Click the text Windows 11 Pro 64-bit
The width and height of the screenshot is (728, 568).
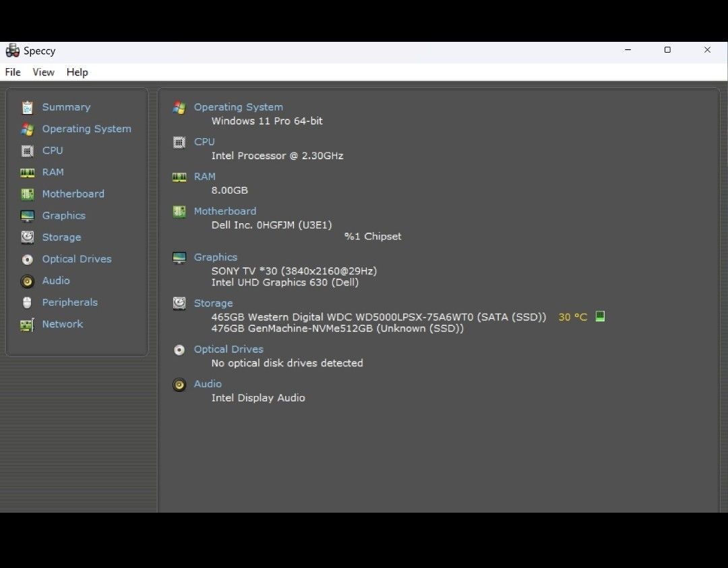(x=267, y=121)
